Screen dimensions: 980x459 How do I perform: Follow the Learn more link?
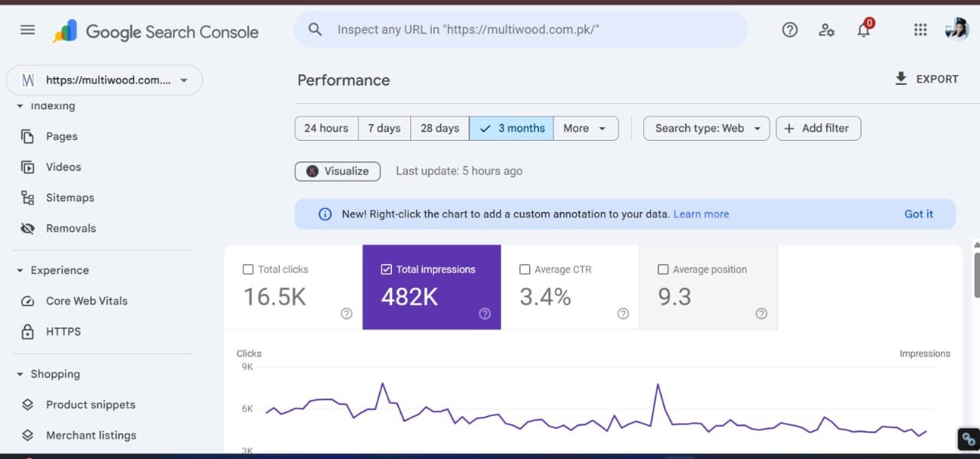[701, 214]
